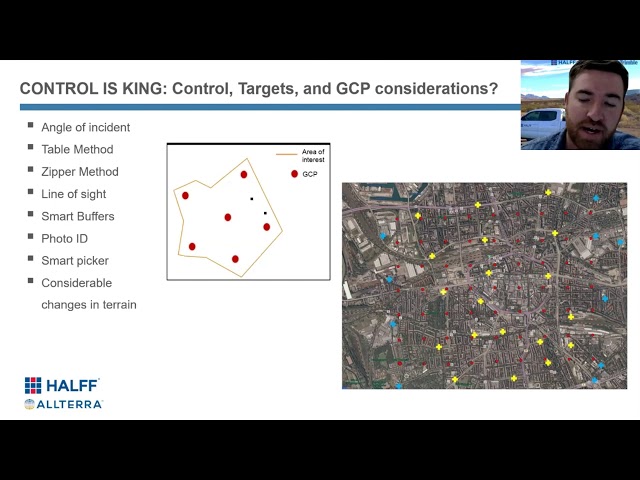
Task: Select the "Photo ID" bullet text
Action: (x=64, y=238)
